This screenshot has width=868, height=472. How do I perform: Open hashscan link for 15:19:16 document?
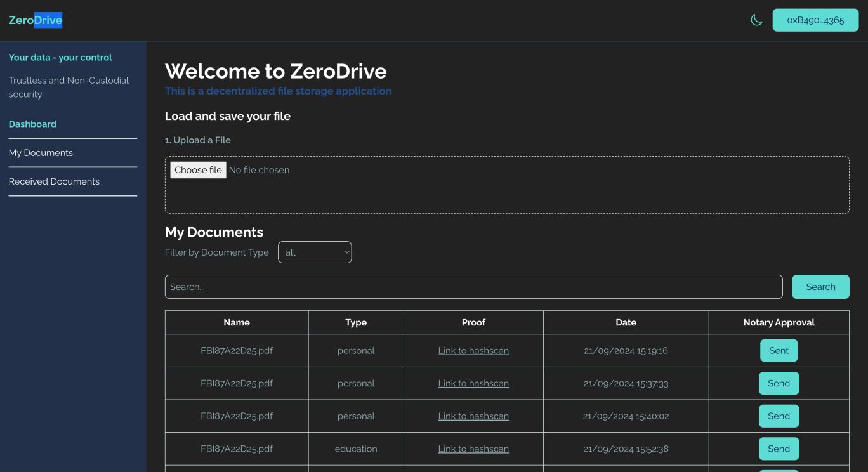(473, 351)
